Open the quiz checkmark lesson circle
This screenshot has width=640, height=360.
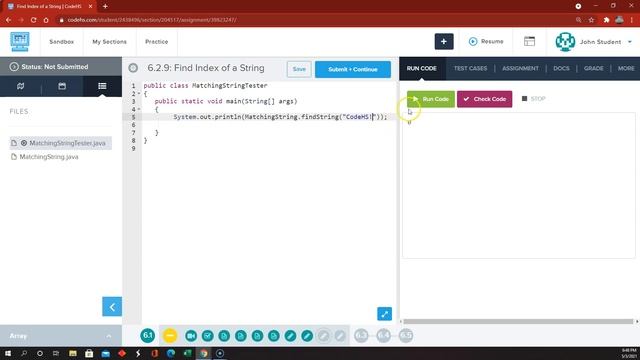tap(207, 336)
